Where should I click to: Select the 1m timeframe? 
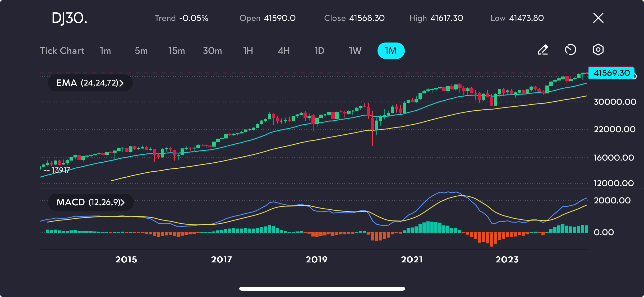point(105,51)
